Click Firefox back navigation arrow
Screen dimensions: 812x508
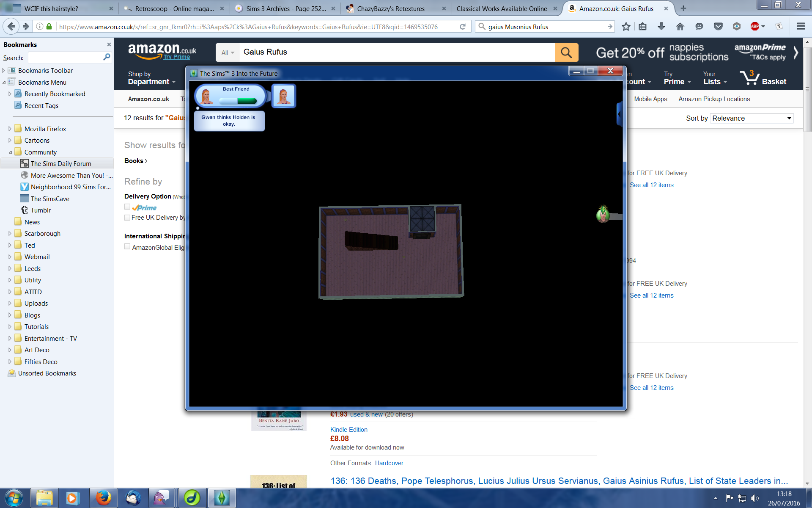11,27
